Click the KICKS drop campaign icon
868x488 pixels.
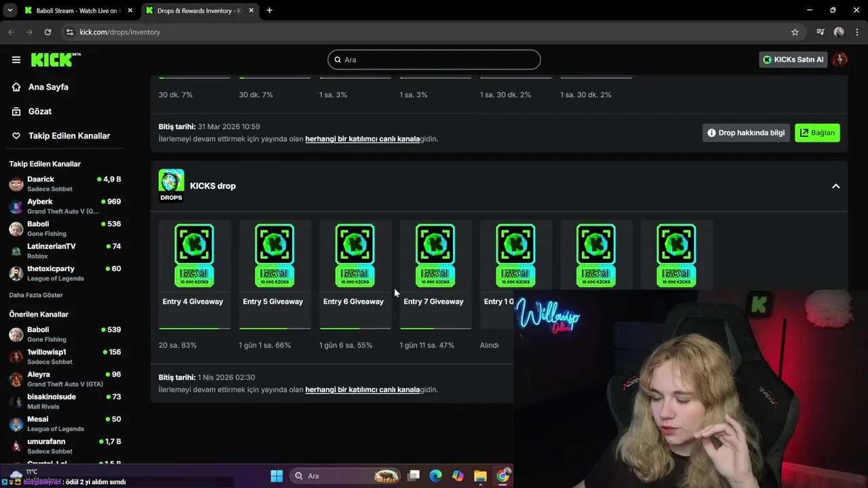click(x=171, y=186)
